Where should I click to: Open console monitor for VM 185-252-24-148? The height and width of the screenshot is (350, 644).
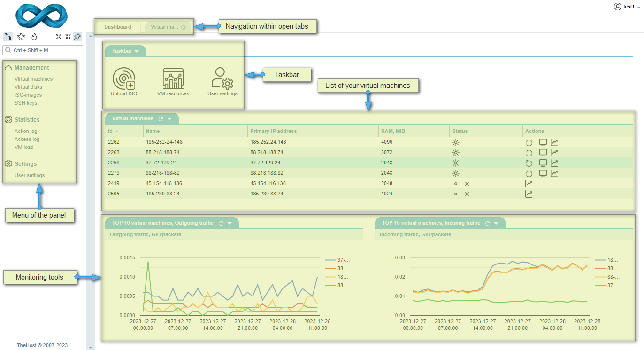pos(543,142)
